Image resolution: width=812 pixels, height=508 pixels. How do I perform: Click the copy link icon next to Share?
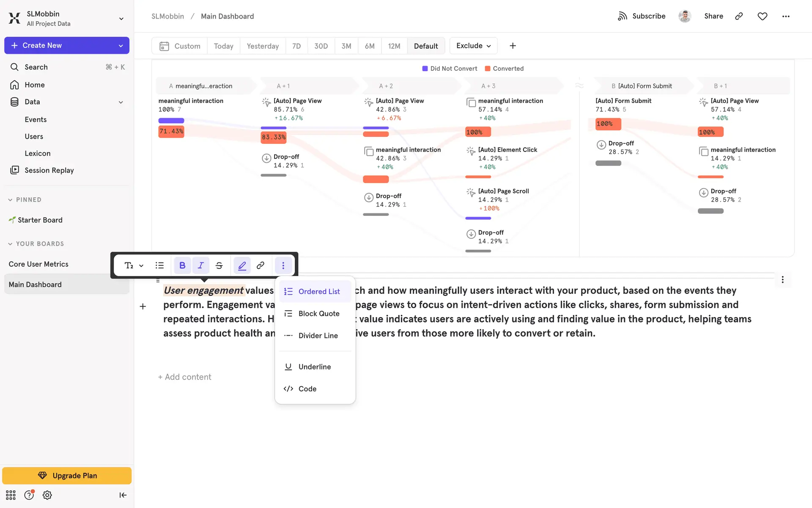click(x=739, y=16)
